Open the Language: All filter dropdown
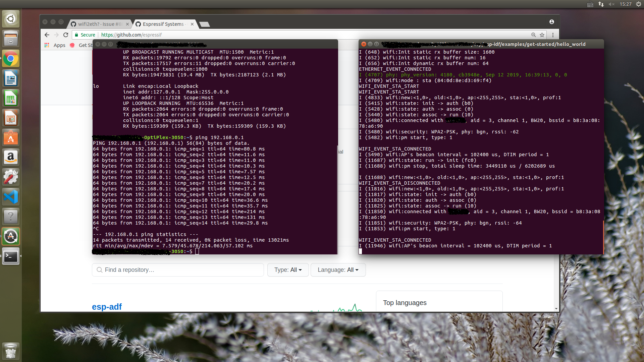The image size is (644, 362). [338, 270]
